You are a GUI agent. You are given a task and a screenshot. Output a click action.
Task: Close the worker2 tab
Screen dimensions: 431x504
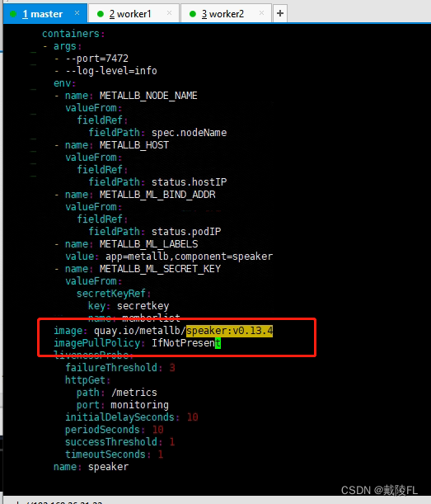261,13
